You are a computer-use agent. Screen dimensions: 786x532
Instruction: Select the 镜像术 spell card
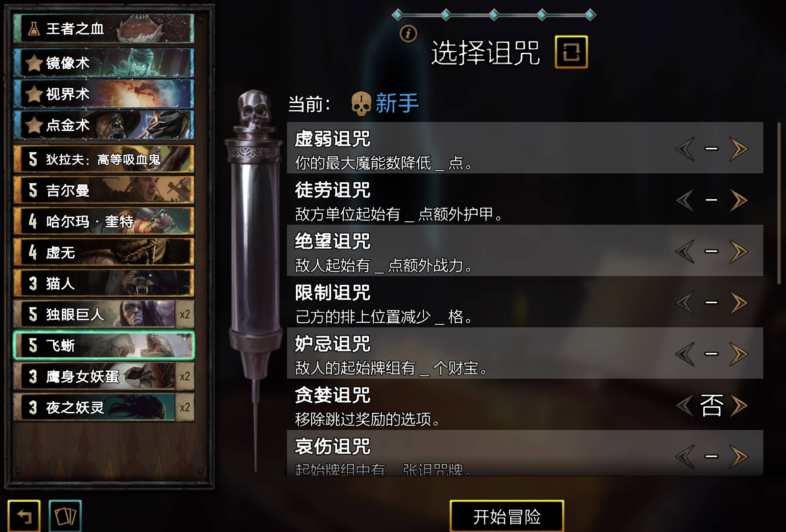pyautogui.click(x=104, y=63)
